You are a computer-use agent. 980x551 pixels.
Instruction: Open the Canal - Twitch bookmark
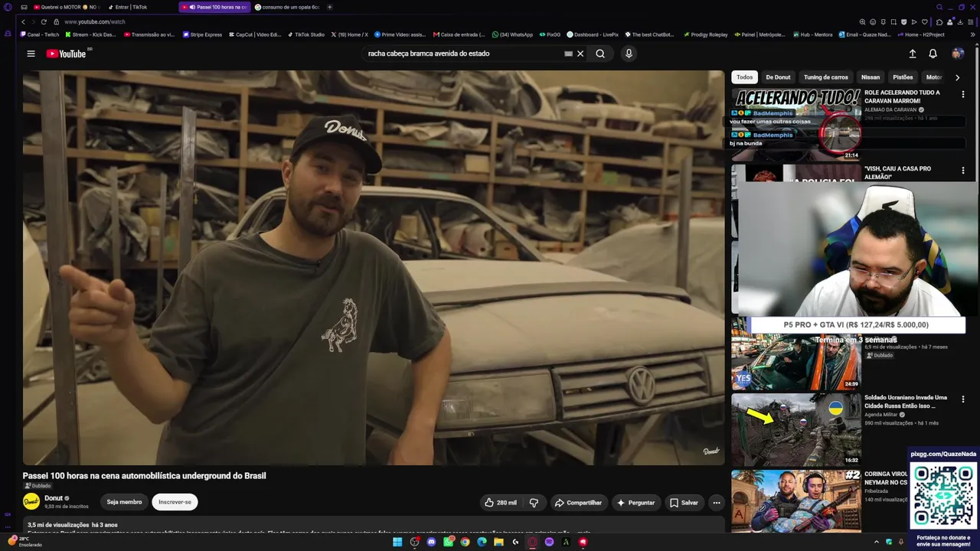40,34
